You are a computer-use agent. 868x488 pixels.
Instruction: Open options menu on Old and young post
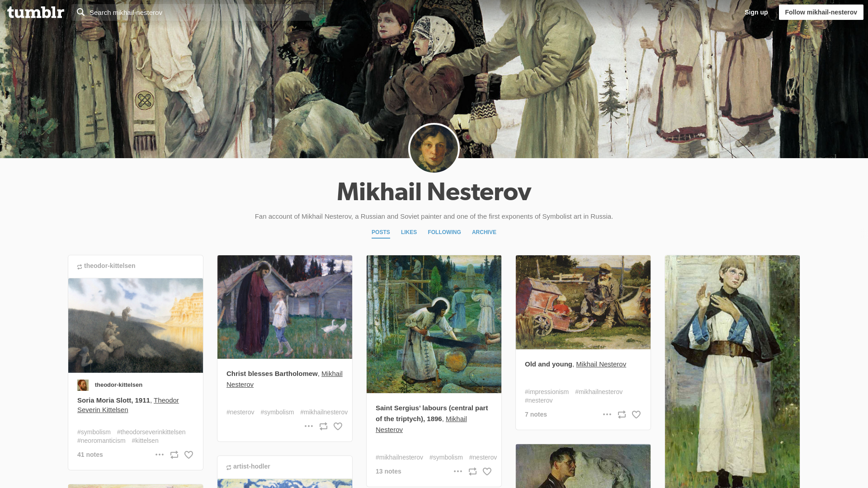(x=607, y=414)
